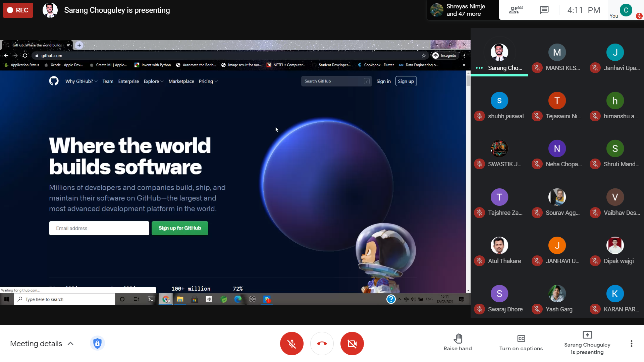Viewport: 644px width, 362px height.
Task: Open options dots next to Sarang Cho...
Action: 479,68
